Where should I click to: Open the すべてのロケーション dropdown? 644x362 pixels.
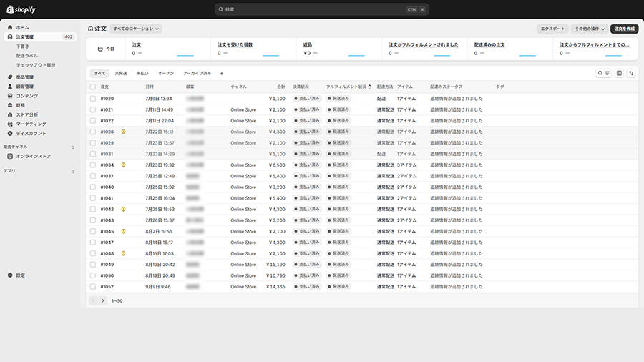(136, 29)
